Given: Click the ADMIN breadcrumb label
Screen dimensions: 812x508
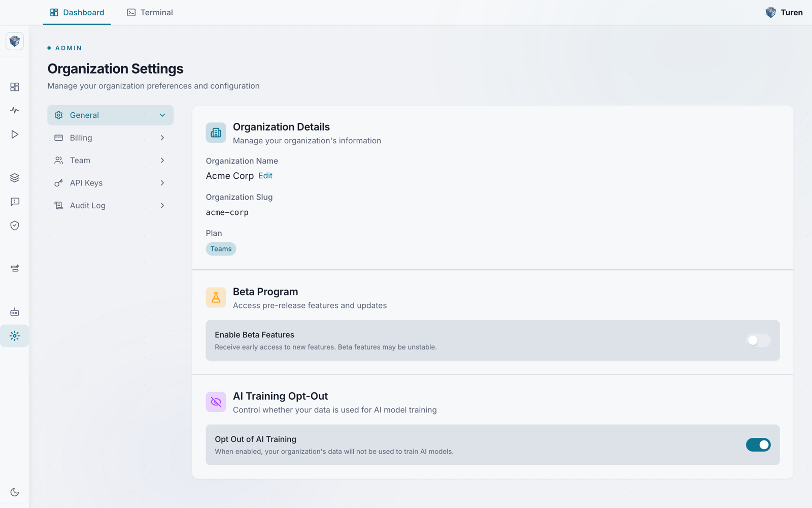Looking at the screenshot, I should pos(69,48).
